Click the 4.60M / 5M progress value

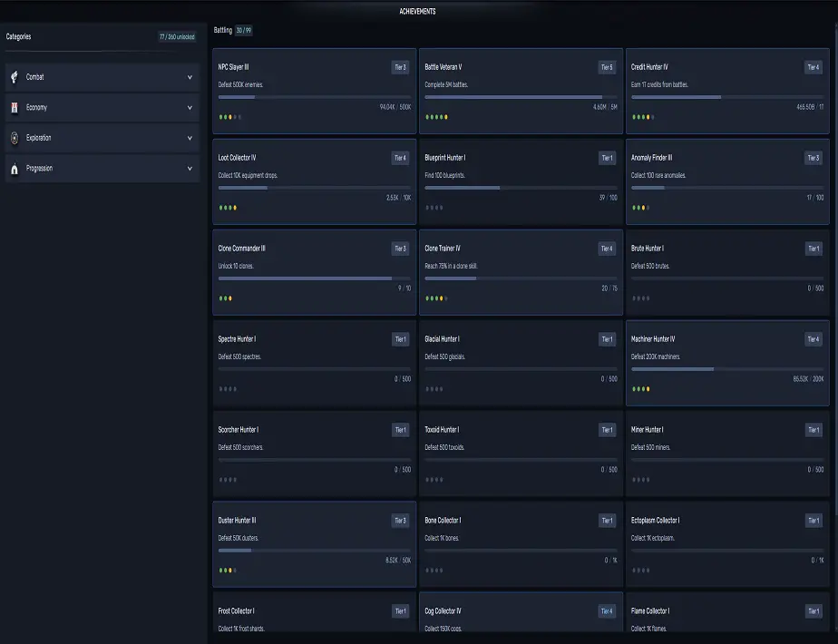605,107
